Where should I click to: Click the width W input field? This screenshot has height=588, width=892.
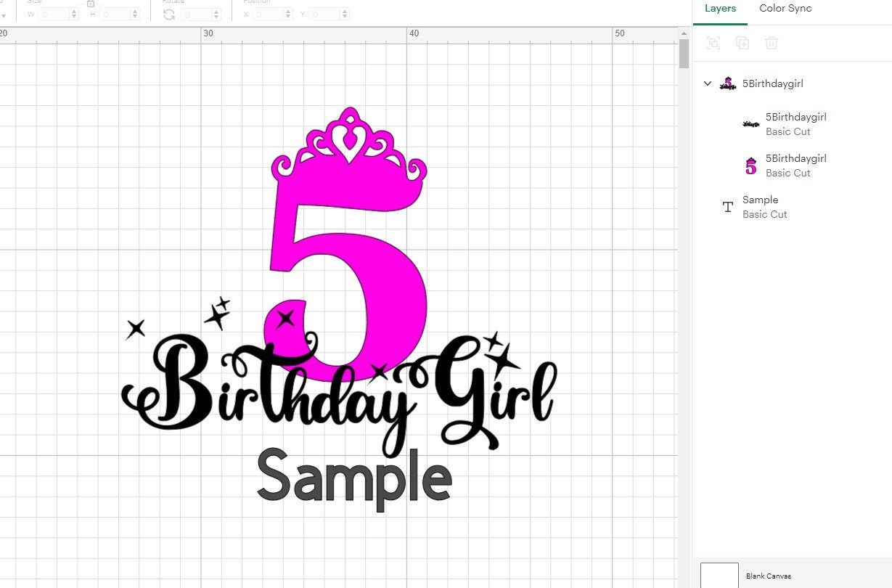pyautogui.click(x=54, y=14)
